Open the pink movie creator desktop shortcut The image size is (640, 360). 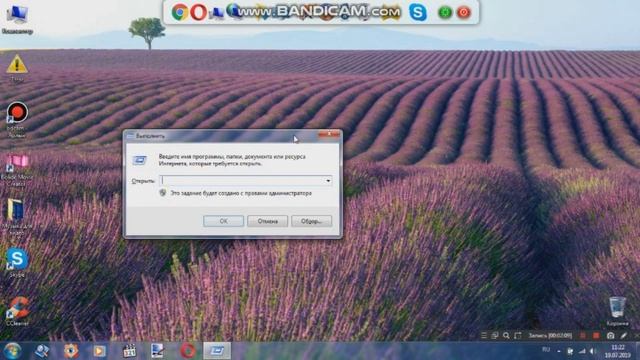click(17, 170)
